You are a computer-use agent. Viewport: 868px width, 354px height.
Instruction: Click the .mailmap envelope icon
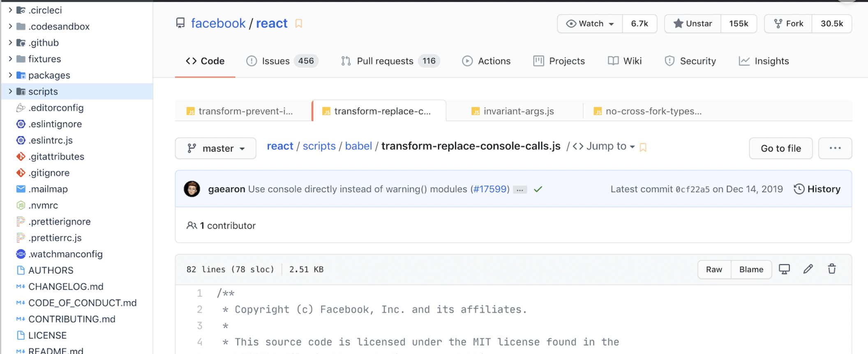[x=21, y=189]
